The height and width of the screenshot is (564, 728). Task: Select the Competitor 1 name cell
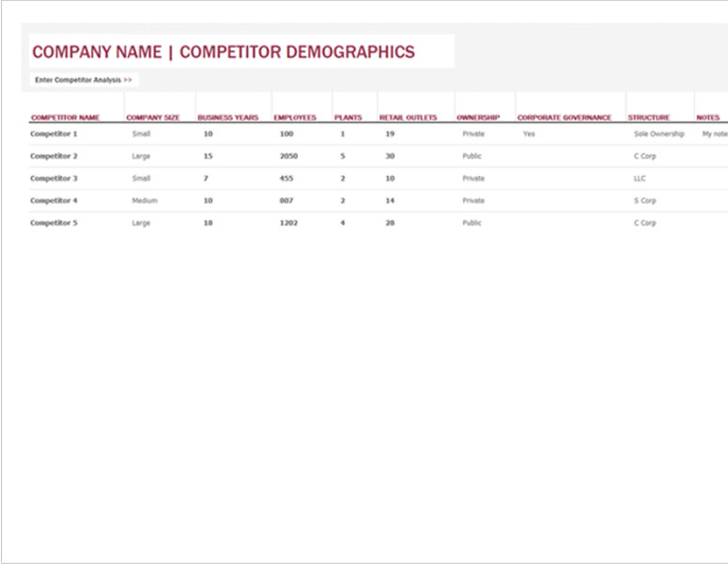[54, 134]
